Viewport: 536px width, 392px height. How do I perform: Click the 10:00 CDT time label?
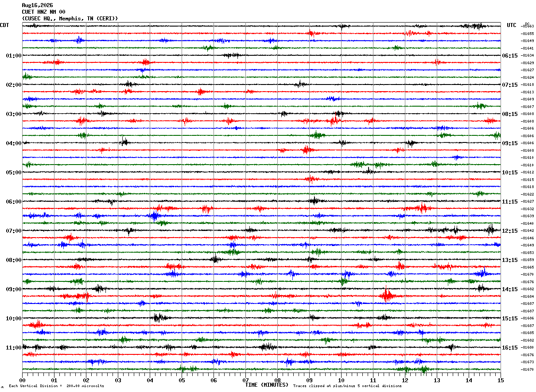pos(14,319)
